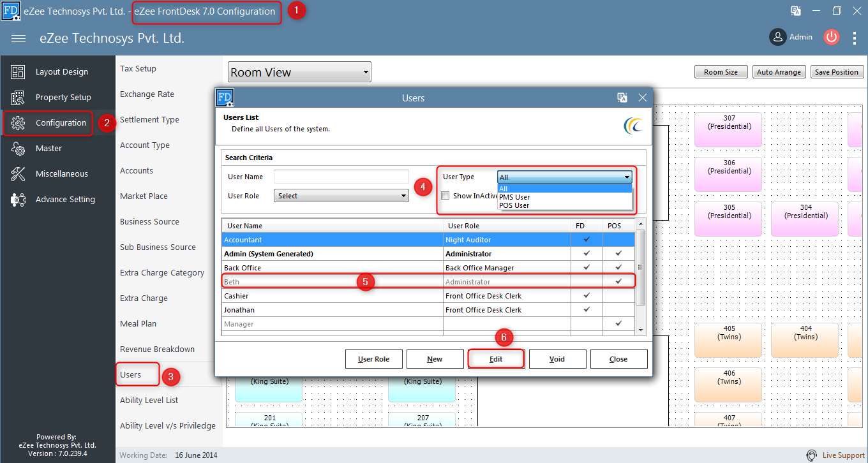Screen dimensions: 868x463
Task: Click New to add a user
Action: coord(435,359)
